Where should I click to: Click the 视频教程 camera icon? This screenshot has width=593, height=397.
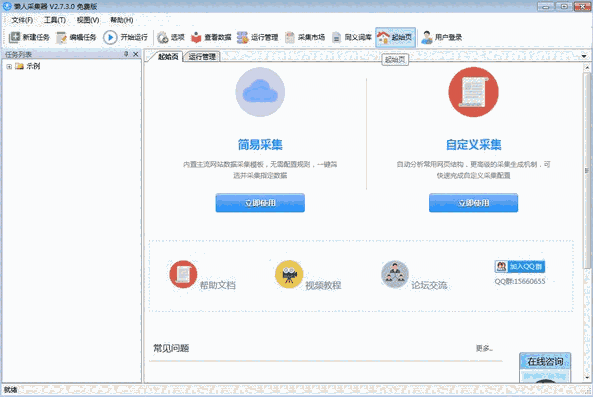point(289,274)
